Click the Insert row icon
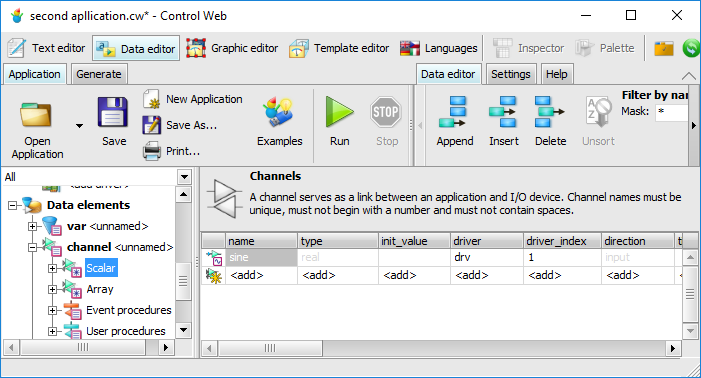This screenshot has height=378, width=701. click(503, 112)
